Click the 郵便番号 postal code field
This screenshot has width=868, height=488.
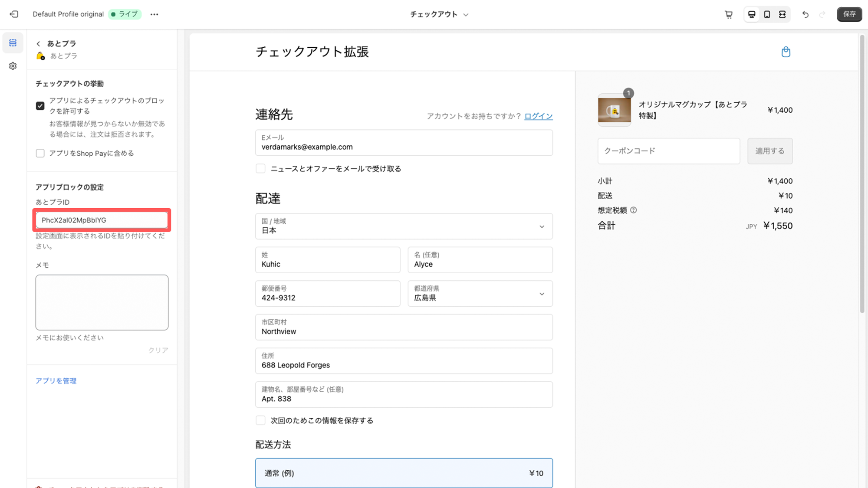pyautogui.click(x=328, y=294)
